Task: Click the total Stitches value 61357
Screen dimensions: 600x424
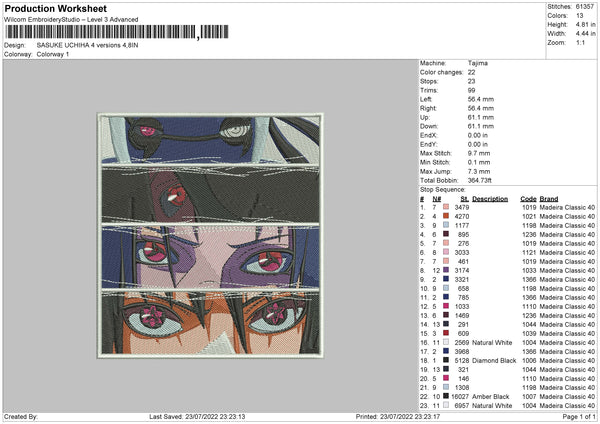Action: [585, 7]
